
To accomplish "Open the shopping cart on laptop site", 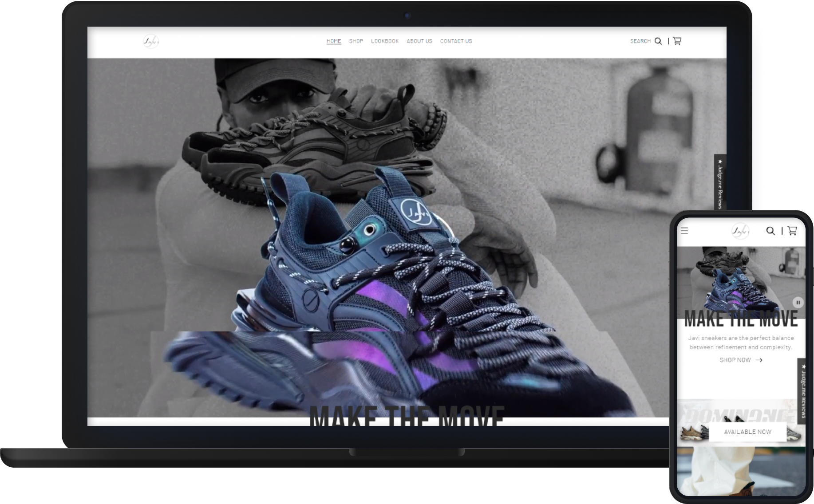I will pos(677,41).
